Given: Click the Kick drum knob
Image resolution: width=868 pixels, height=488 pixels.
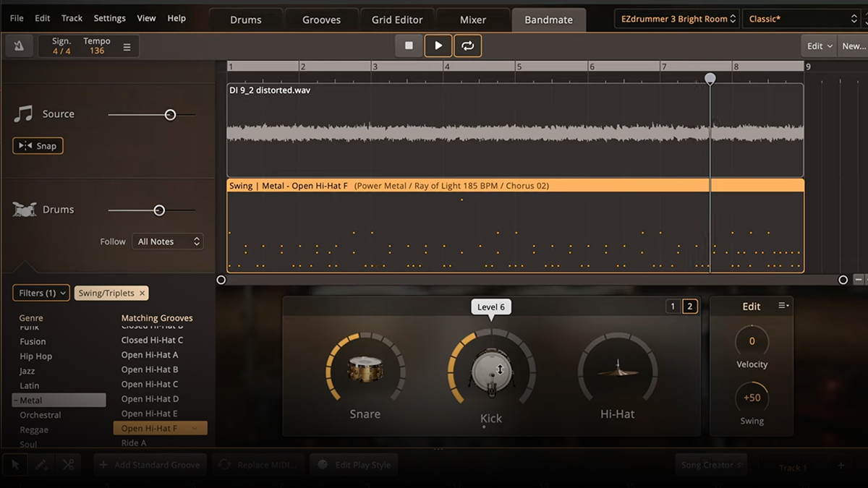Looking at the screenshot, I should (491, 370).
